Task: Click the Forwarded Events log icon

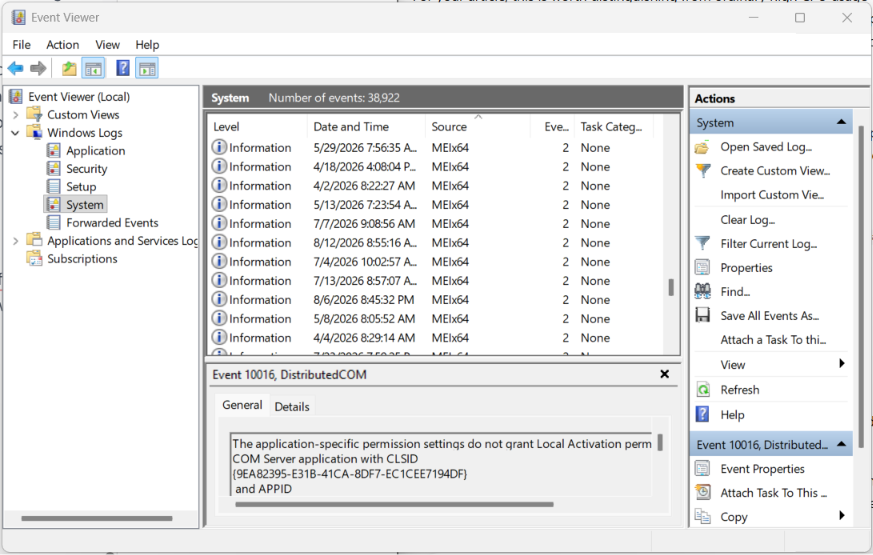Action: (x=54, y=223)
